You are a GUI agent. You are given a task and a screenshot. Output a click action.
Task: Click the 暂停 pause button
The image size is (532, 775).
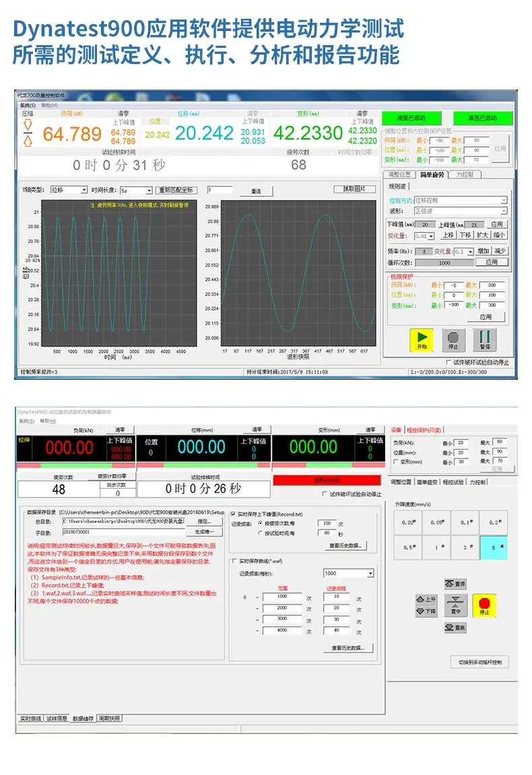point(485,340)
